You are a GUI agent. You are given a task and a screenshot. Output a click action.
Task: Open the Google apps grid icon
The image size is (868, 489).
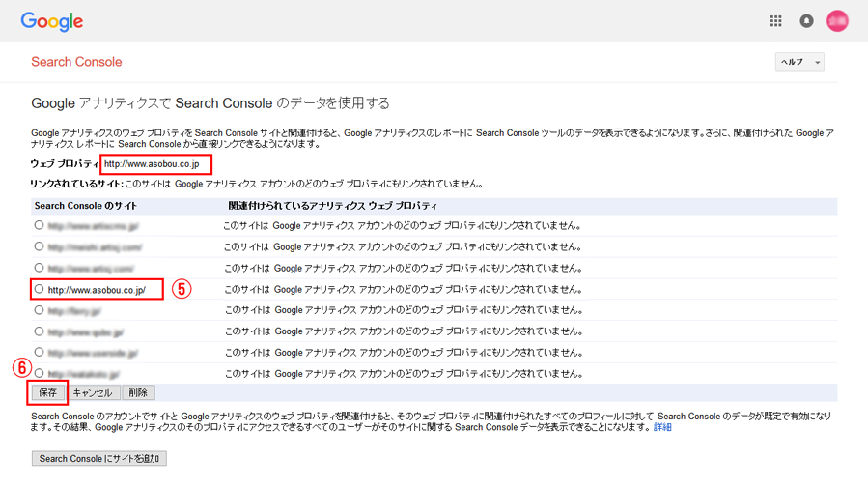click(x=775, y=21)
